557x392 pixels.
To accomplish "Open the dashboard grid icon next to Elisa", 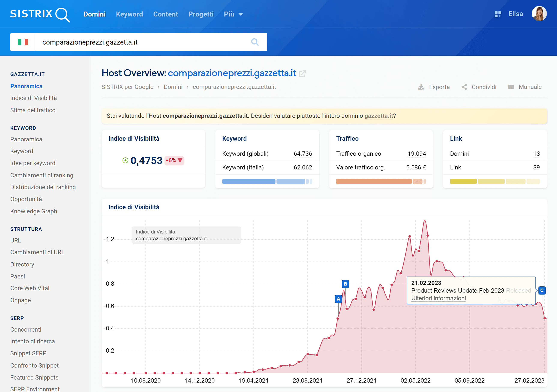I will (x=498, y=14).
